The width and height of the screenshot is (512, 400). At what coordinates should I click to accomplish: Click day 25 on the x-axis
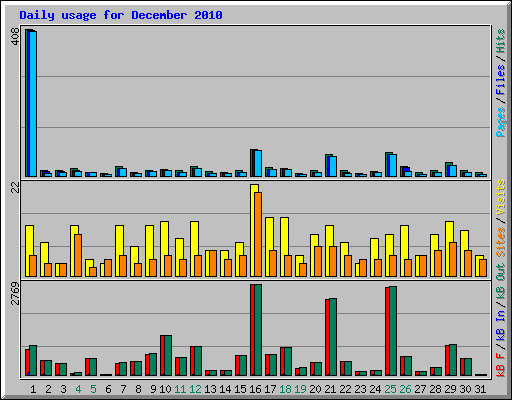[390, 389]
